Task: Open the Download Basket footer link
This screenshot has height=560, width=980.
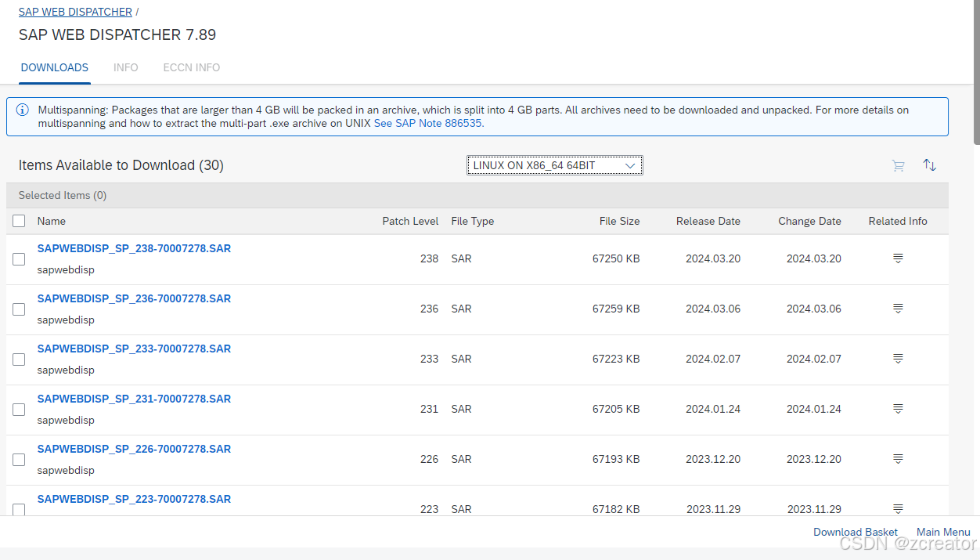Action: click(x=856, y=532)
